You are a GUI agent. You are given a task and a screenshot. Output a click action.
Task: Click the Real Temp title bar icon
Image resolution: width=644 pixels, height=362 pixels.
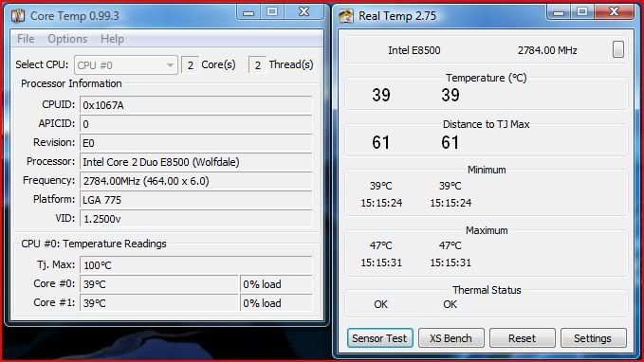[346, 16]
